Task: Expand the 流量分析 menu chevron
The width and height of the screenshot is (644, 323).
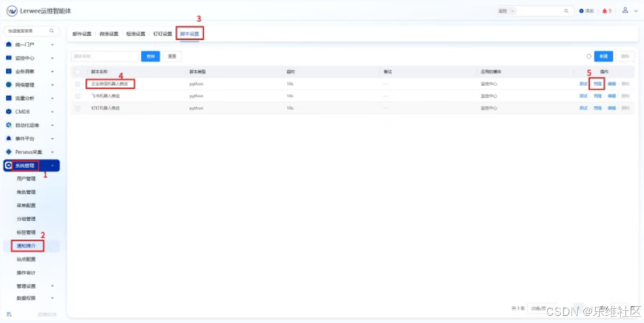Action: [x=52, y=99]
